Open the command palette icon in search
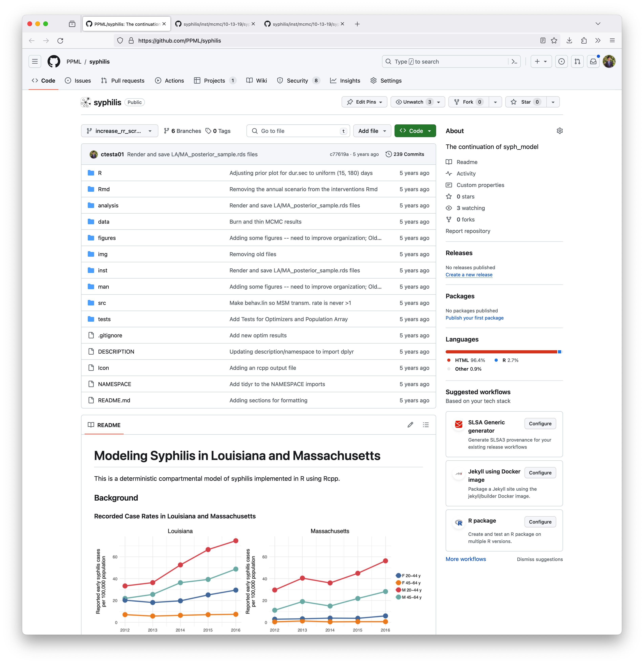The height and width of the screenshot is (664, 644). tap(514, 61)
